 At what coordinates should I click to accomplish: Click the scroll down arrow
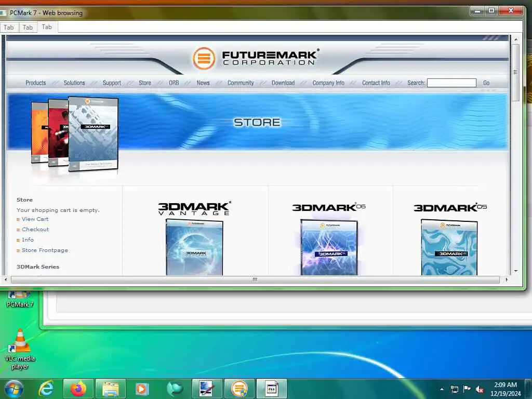pos(516,271)
